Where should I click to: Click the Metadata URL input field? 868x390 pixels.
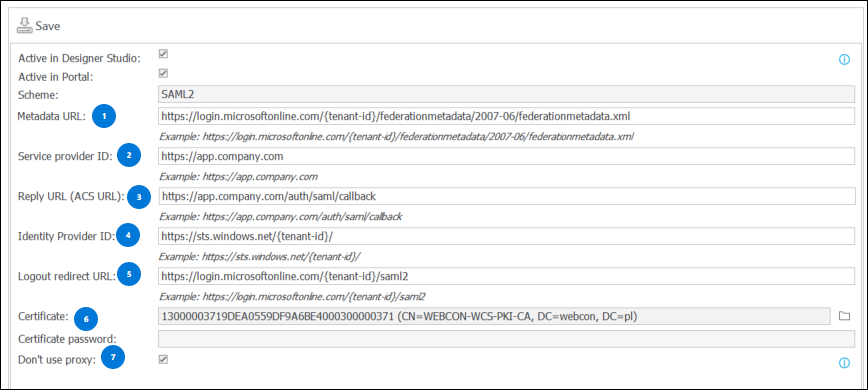507,117
